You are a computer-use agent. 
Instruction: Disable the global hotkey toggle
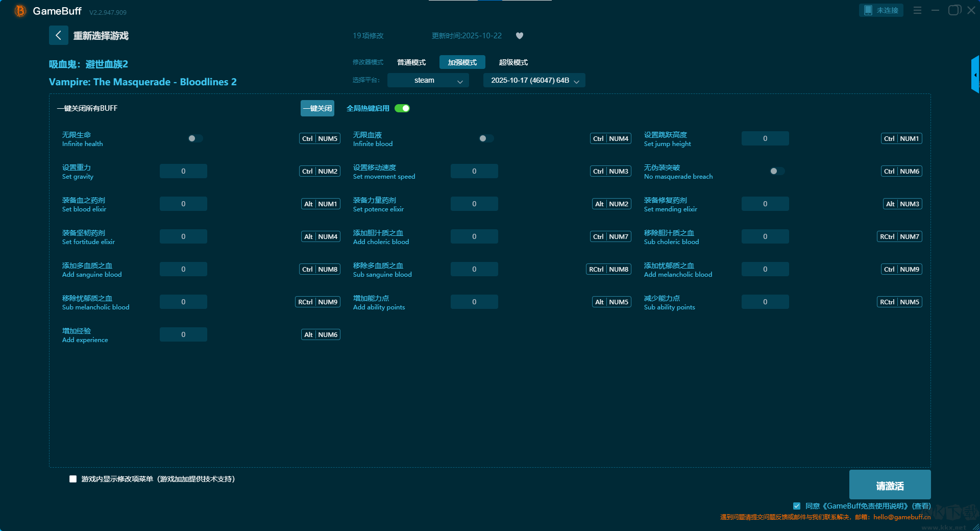click(402, 108)
